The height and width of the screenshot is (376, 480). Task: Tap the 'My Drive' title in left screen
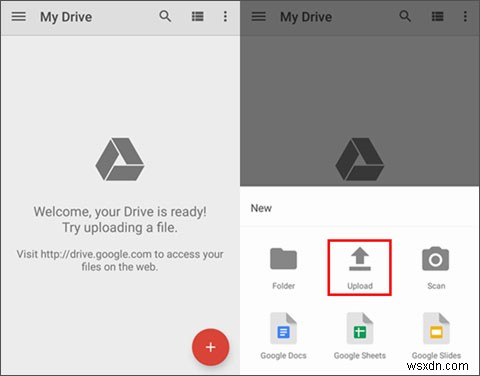point(66,17)
